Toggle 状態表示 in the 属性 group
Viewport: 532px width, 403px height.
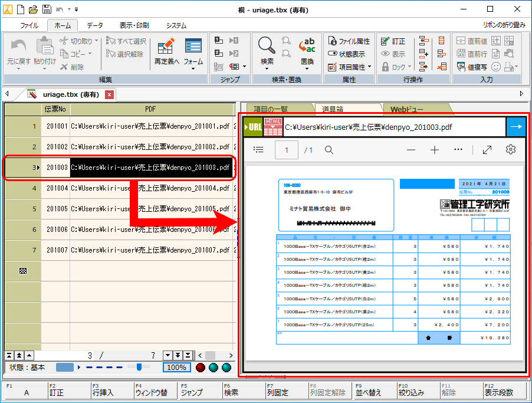(x=349, y=54)
